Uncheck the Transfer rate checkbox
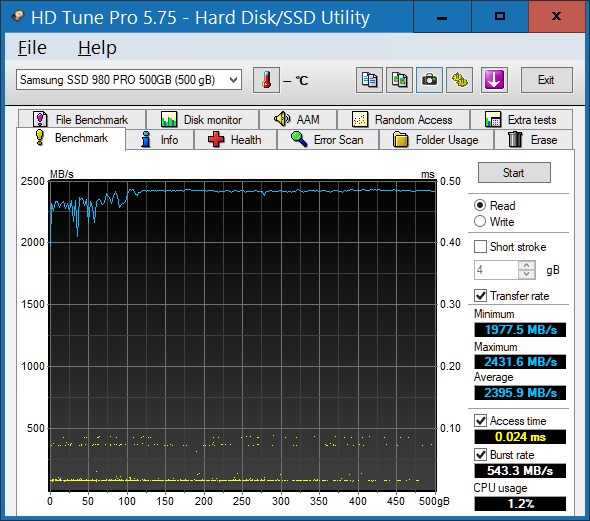This screenshot has width=590, height=521. click(480, 296)
